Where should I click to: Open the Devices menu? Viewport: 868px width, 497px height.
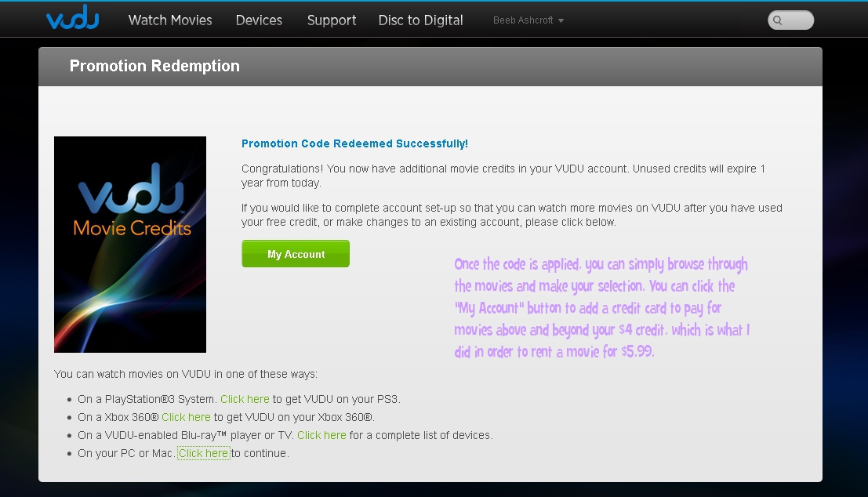point(259,20)
